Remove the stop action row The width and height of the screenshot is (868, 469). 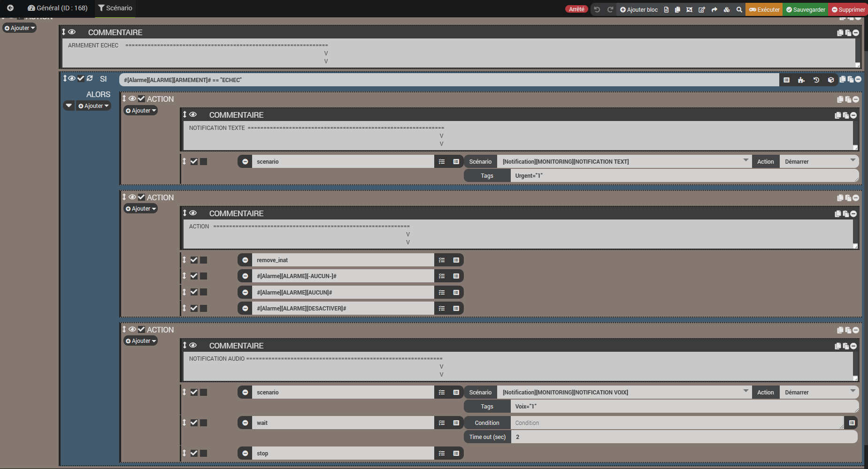pos(245,454)
